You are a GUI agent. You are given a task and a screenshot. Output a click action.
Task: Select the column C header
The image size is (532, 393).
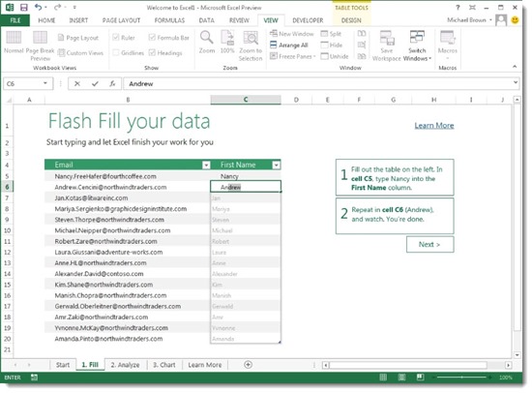coord(246,100)
